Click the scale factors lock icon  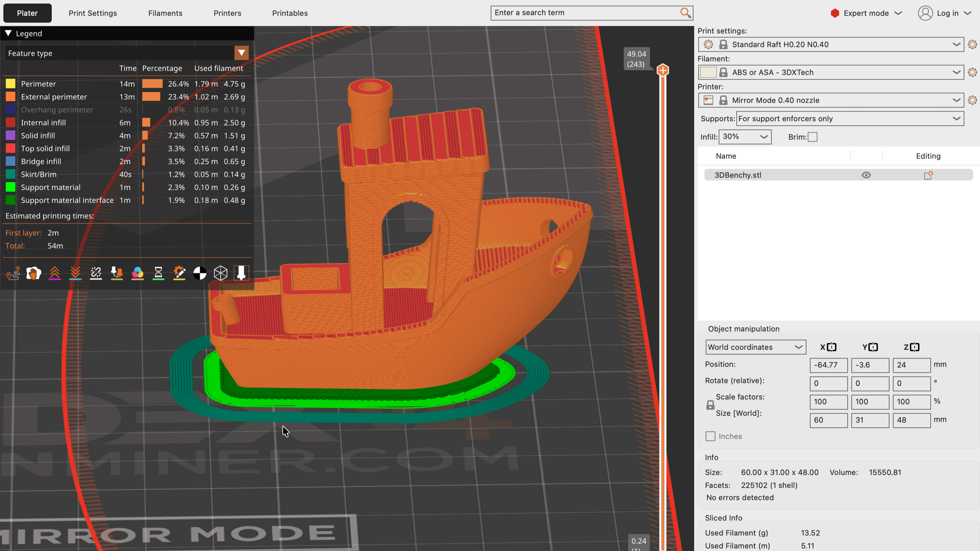(x=710, y=405)
